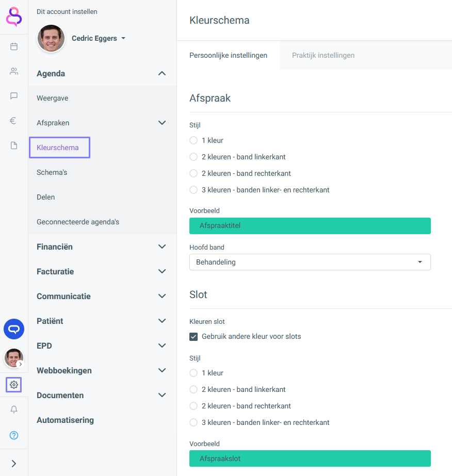Open the euro finances icon in sidebar

click(x=13, y=121)
